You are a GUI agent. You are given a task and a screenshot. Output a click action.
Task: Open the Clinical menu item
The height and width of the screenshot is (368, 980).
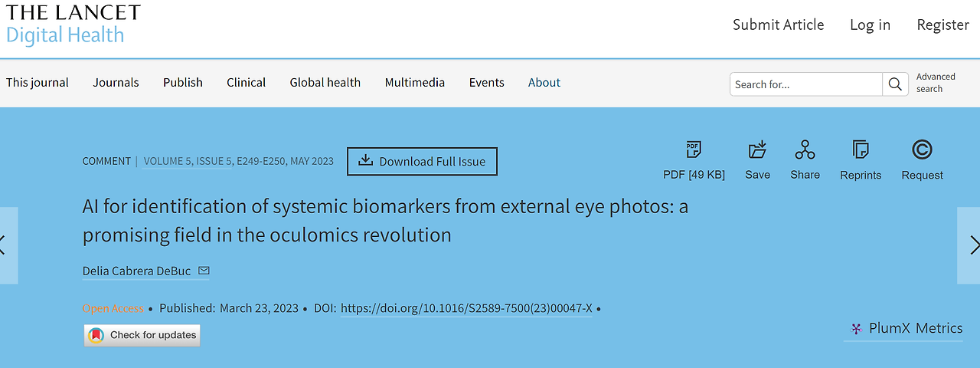(x=247, y=83)
